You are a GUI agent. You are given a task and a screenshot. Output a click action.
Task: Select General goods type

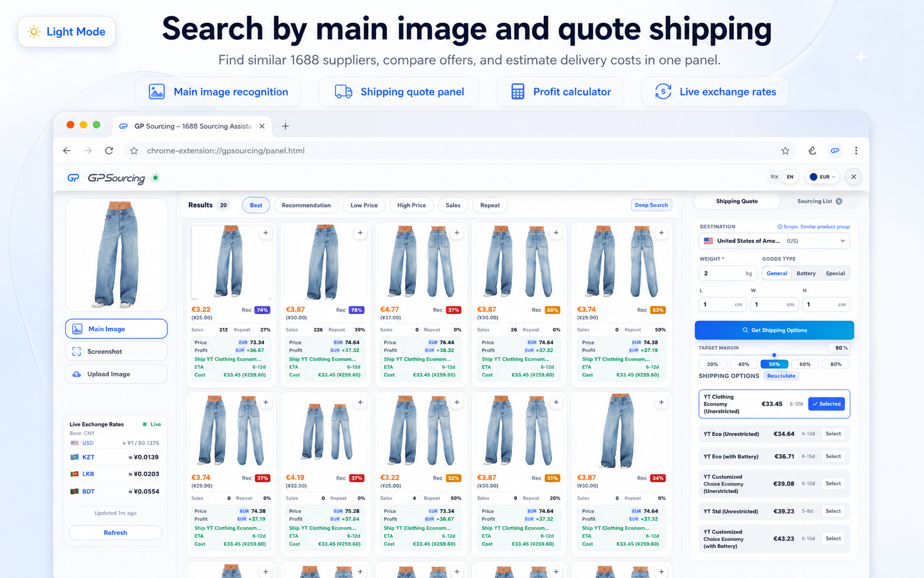pyautogui.click(x=777, y=273)
